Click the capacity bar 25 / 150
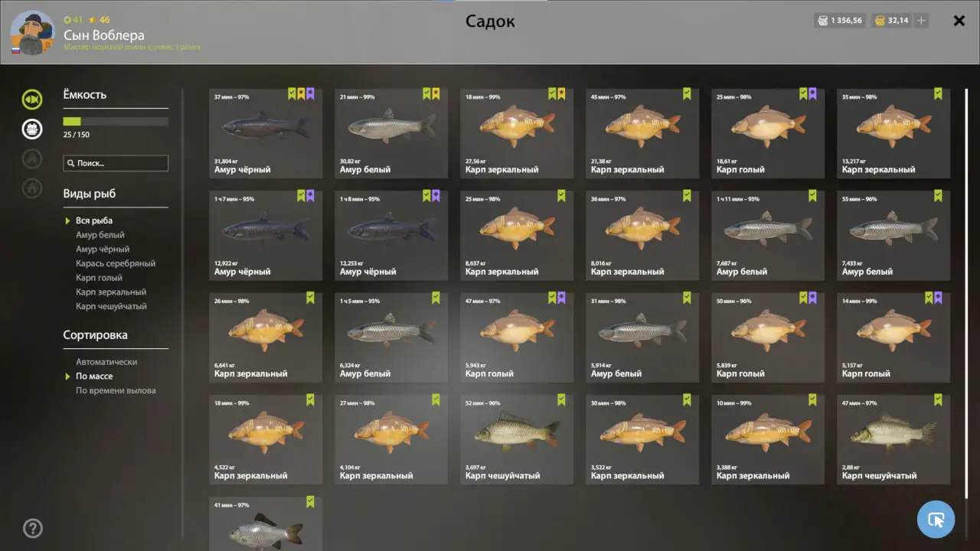 click(x=116, y=121)
